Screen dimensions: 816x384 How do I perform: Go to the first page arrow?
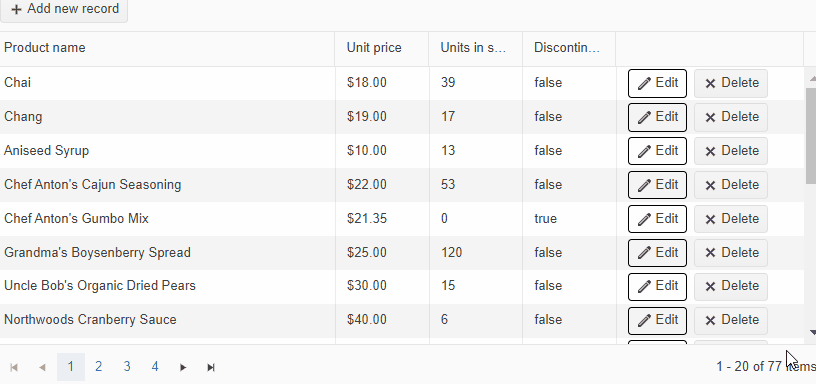click(14, 367)
